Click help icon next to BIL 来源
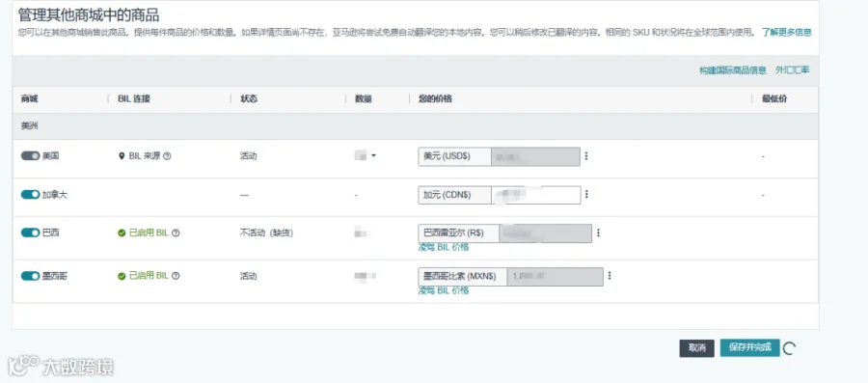The image size is (868, 383). [x=167, y=156]
